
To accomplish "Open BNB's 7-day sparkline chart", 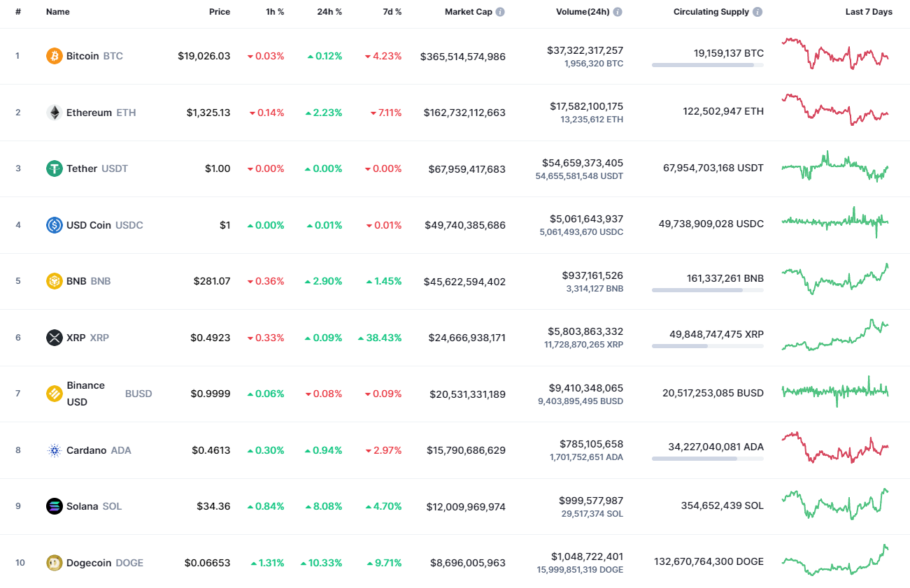I will point(835,278).
